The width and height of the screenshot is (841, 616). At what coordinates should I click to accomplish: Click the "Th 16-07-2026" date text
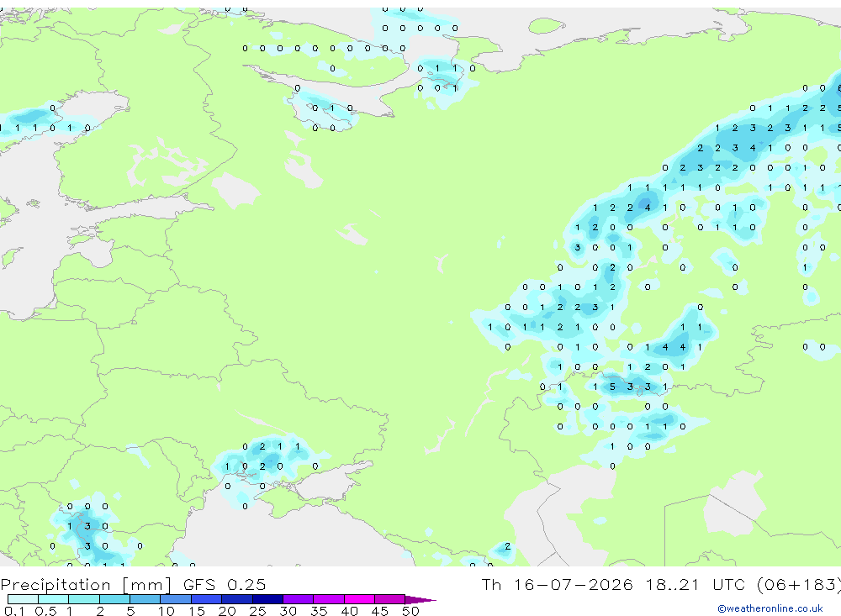(557, 584)
